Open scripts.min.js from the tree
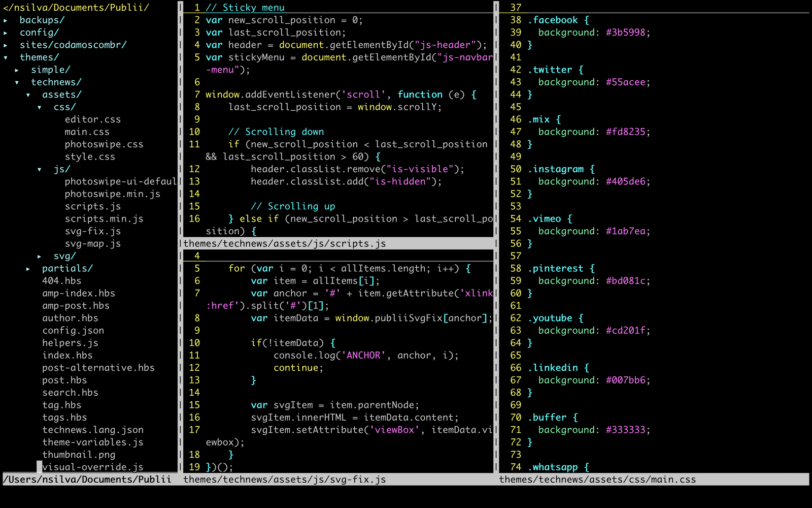Screen dimensions: 812x508 click(x=104, y=219)
